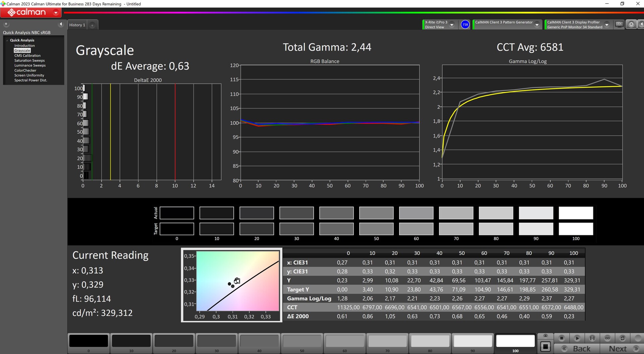Open X-Rite i1Pro 3 meter dropdown
This screenshot has width=644, height=354.
pos(452,25)
